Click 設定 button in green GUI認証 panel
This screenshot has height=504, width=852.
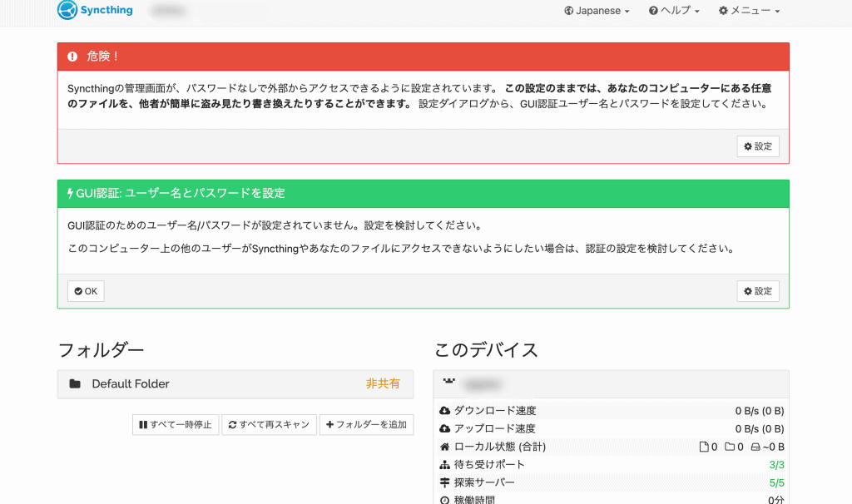coord(757,291)
